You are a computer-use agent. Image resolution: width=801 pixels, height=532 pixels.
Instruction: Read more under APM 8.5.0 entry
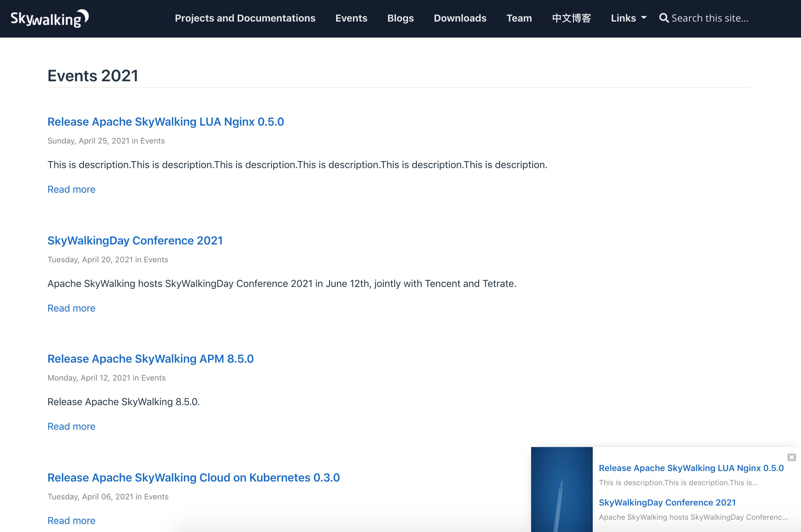coord(71,426)
